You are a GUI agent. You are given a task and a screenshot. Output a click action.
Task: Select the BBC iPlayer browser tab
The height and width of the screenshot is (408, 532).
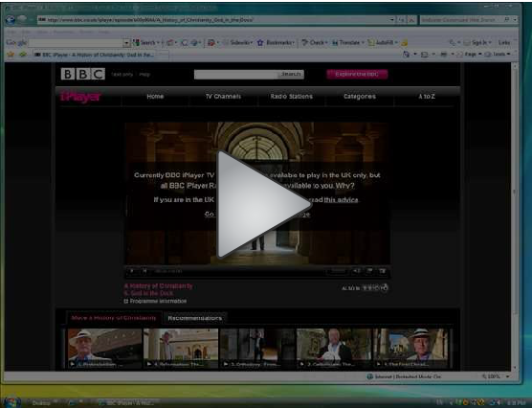click(x=95, y=55)
